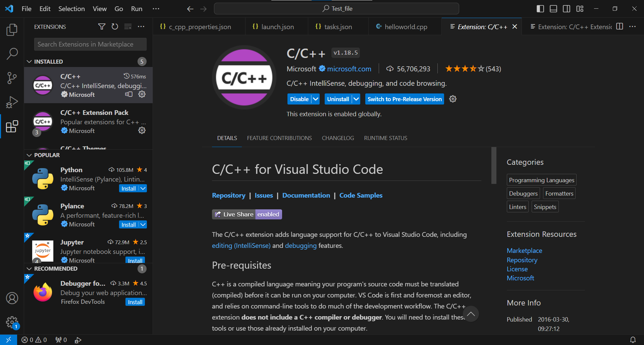
Task: Install the Python extension
Action: (129, 189)
